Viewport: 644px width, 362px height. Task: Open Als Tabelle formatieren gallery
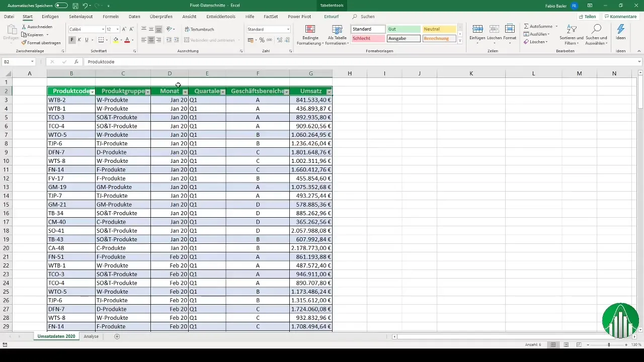click(x=337, y=35)
